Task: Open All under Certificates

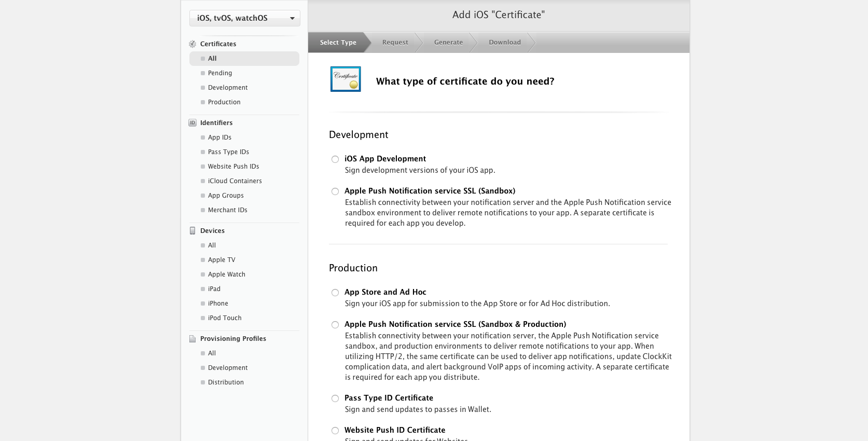Action: point(244,59)
